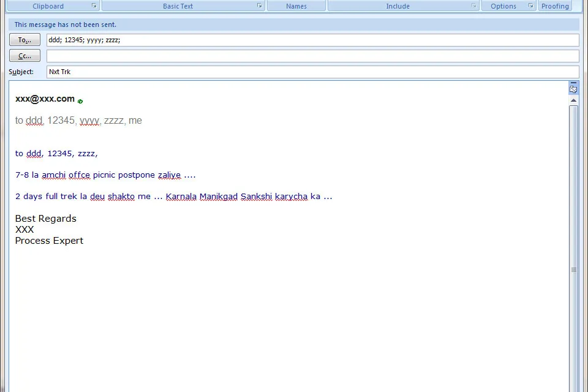The height and width of the screenshot is (392, 588).
Task: Click the Names ribbon group label
Action: click(296, 6)
